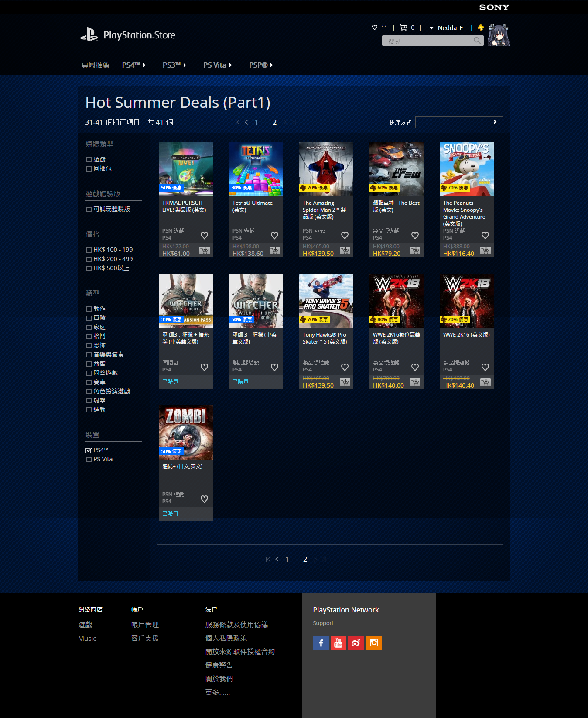This screenshot has height=718, width=588.
Task: Open the 排序方式 sort dropdown
Action: [459, 122]
